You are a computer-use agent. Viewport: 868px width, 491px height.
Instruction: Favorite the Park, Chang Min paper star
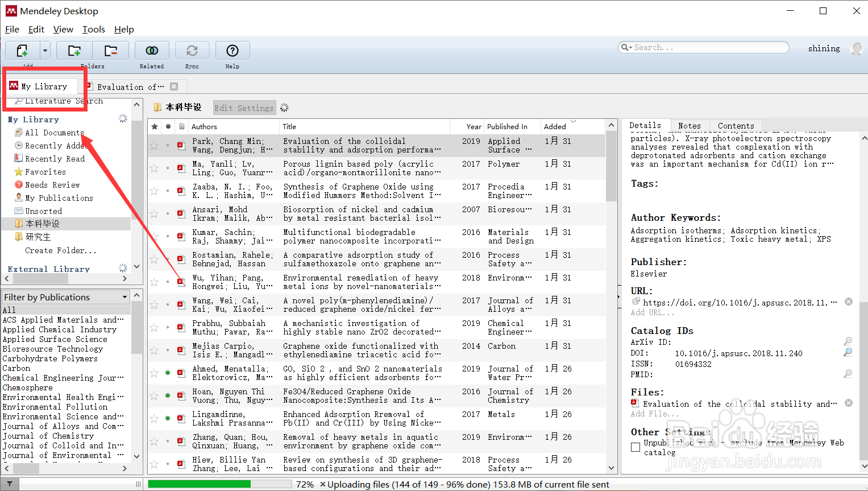click(154, 146)
